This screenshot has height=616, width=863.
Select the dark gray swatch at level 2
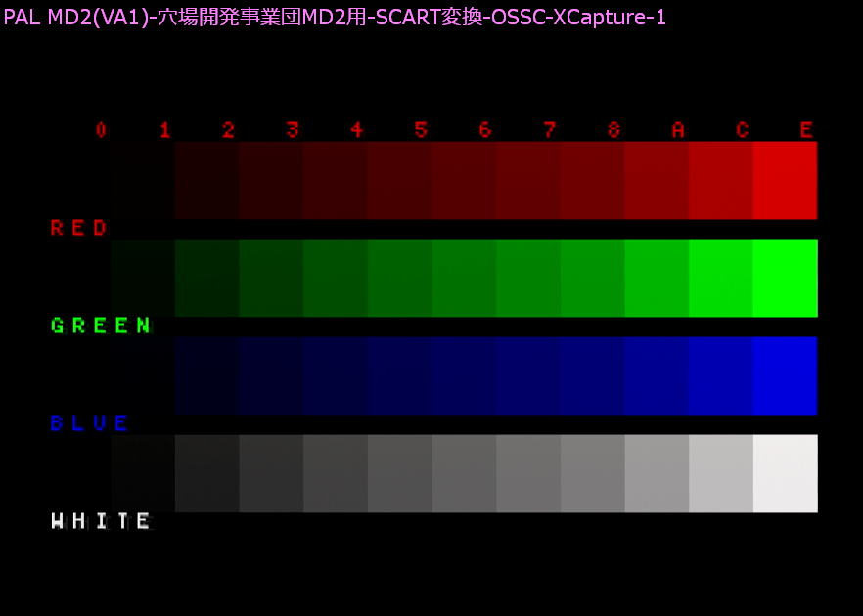(x=207, y=473)
